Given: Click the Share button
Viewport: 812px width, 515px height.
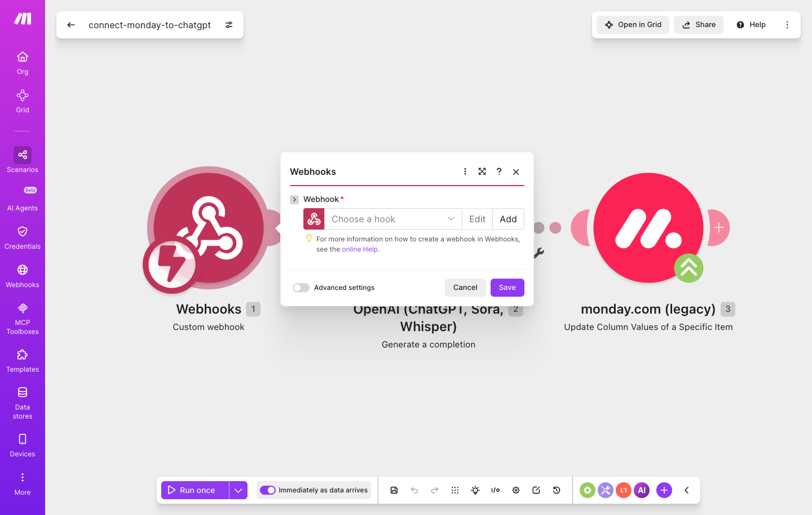Looking at the screenshot, I should tap(699, 25).
